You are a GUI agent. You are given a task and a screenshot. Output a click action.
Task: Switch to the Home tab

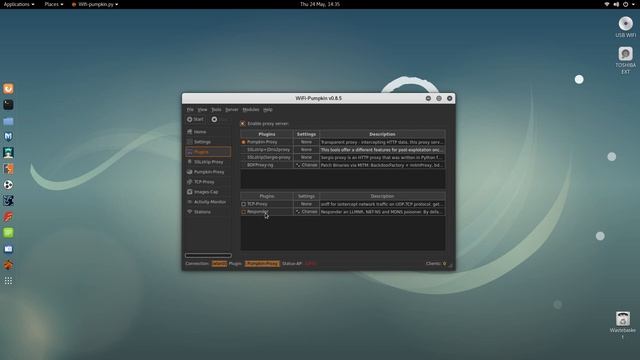pyautogui.click(x=208, y=132)
